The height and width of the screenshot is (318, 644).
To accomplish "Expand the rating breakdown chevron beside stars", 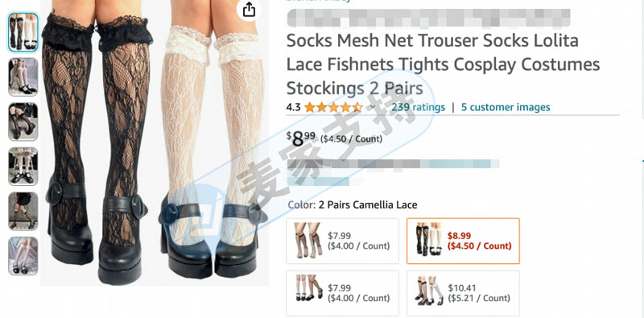I will pos(373,108).
